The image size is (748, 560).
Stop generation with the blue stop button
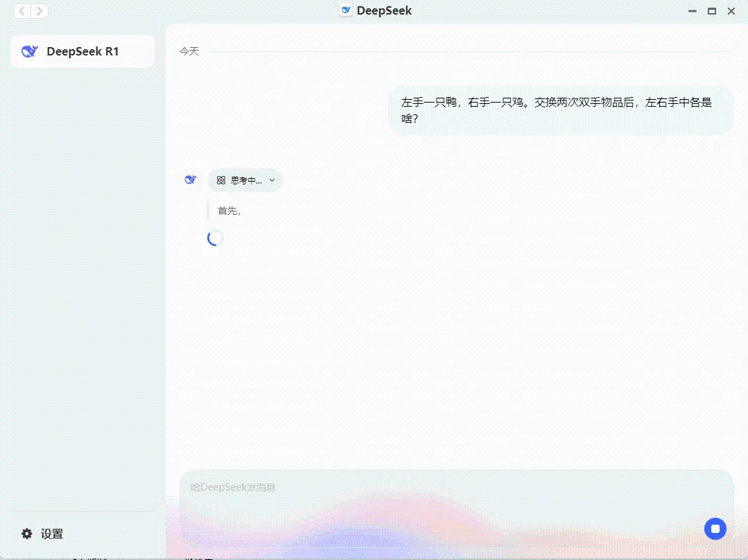(x=715, y=529)
